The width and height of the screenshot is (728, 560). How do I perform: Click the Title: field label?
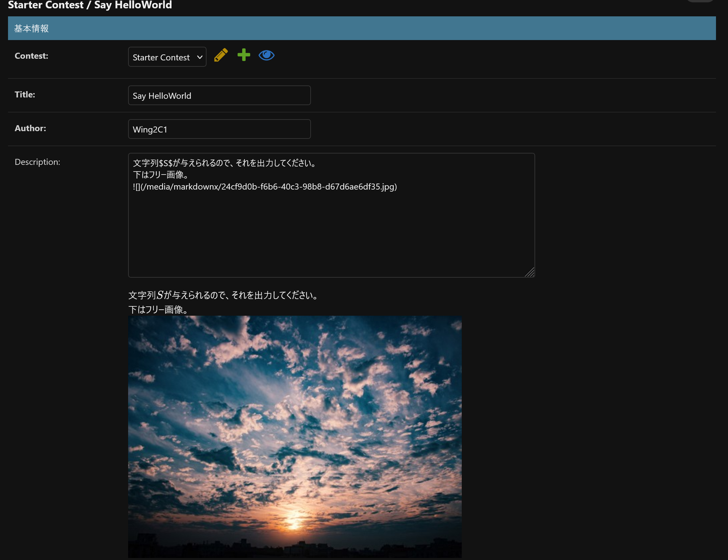(25, 94)
